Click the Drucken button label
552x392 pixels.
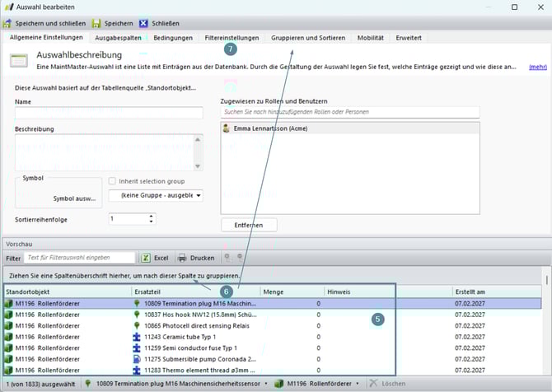pyautogui.click(x=203, y=258)
